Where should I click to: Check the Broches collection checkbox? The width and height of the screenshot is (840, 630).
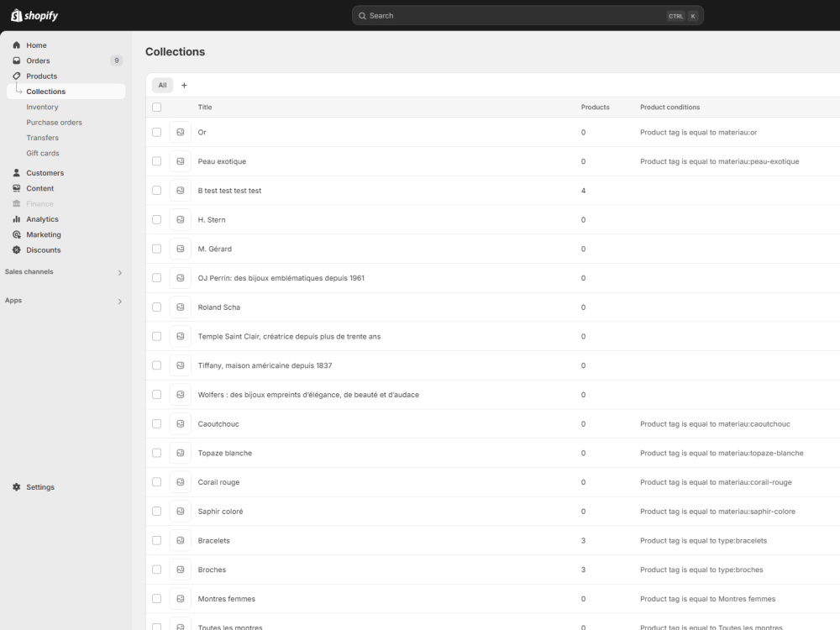click(156, 570)
